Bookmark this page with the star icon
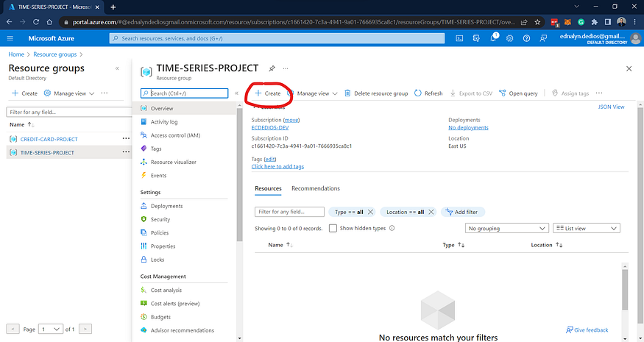 tap(537, 22)
